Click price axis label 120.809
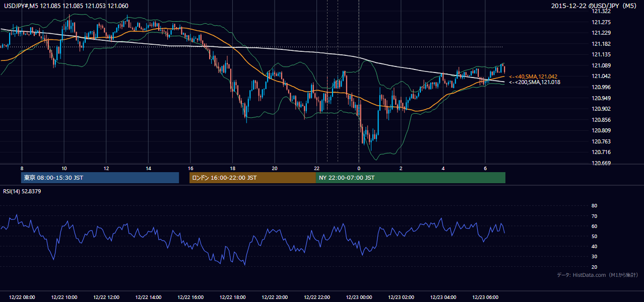The width and height of the screenshot is (644, 302). click(601, 130)
